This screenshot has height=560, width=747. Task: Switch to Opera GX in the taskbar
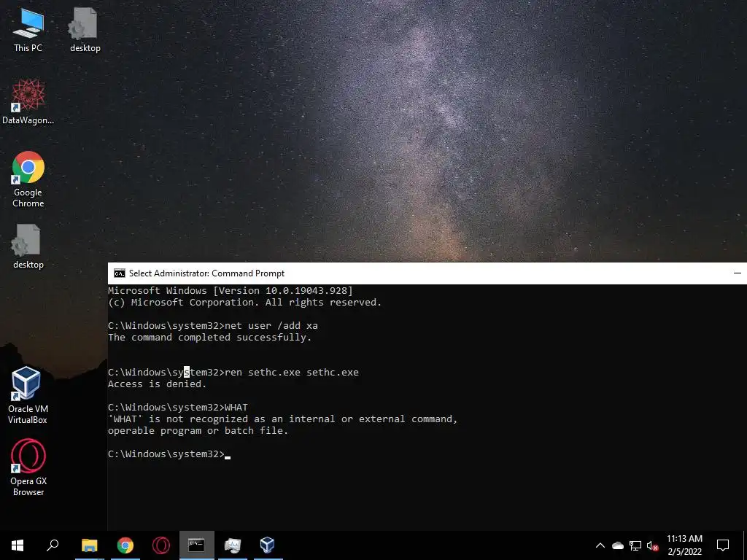coord(161,545)
